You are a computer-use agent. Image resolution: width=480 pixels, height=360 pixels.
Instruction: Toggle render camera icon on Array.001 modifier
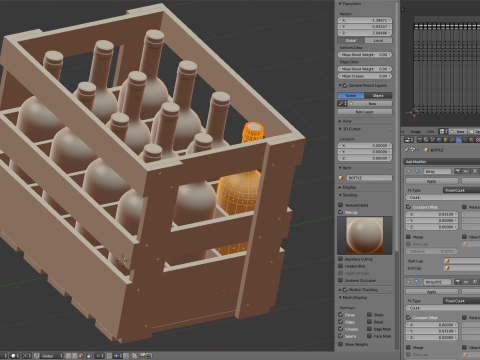(457, 282)
